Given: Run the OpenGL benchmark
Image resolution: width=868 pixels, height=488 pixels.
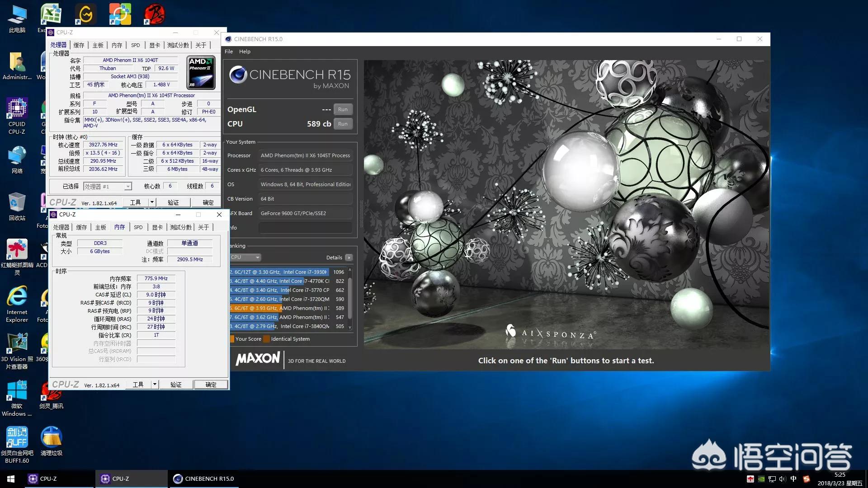Looking at the screenshot, I should (343, 109).
